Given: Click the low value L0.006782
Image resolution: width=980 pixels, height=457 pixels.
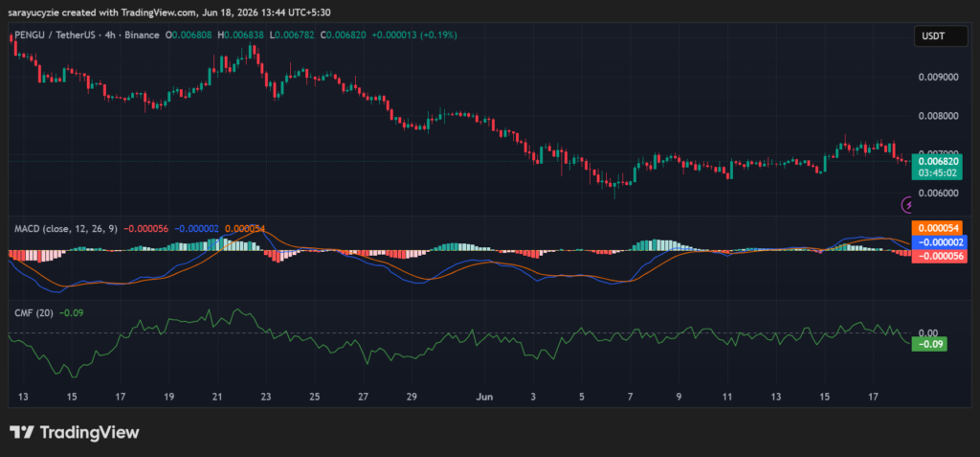Looking at the screenshot, I should 293,35.
